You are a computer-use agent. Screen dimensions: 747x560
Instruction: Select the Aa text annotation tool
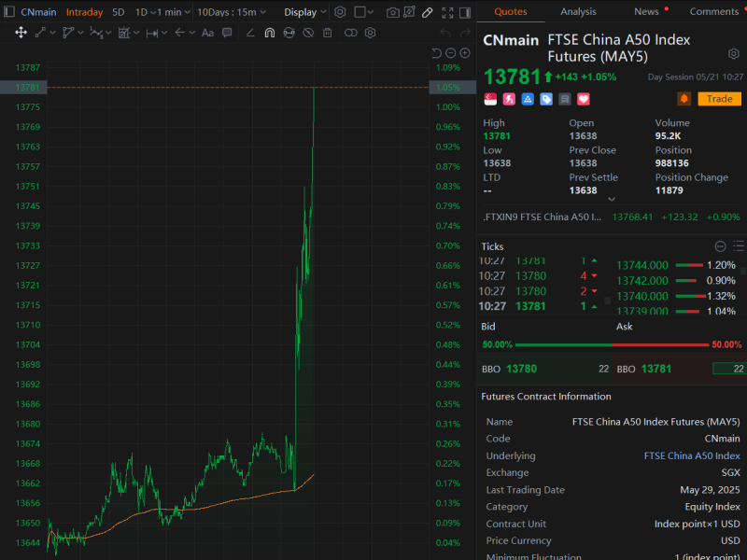click(x=207, y=33)
